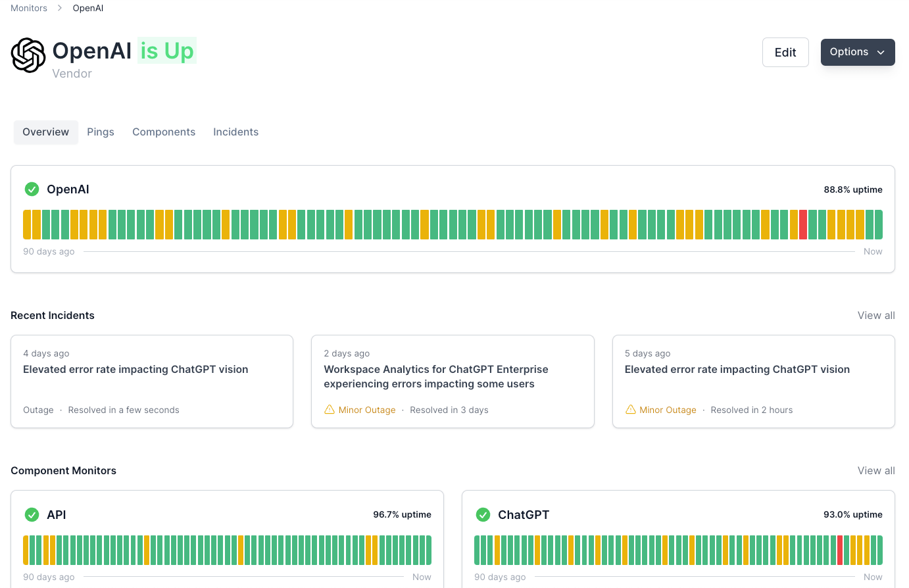Click the Component Monitors heading

tap(63, 471)
